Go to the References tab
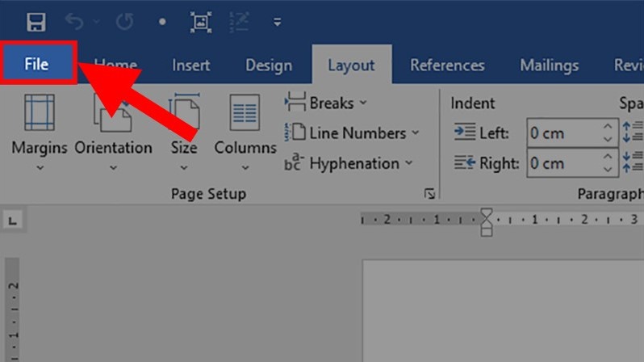Screen dimensions: 644x362 coord(447,65)
